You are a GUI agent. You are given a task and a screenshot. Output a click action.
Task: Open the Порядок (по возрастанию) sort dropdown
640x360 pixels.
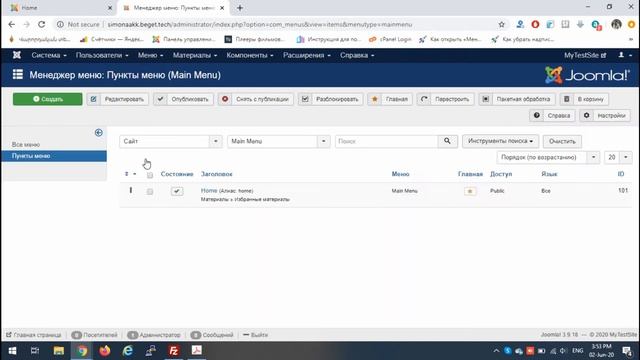[x=548, y=157]
